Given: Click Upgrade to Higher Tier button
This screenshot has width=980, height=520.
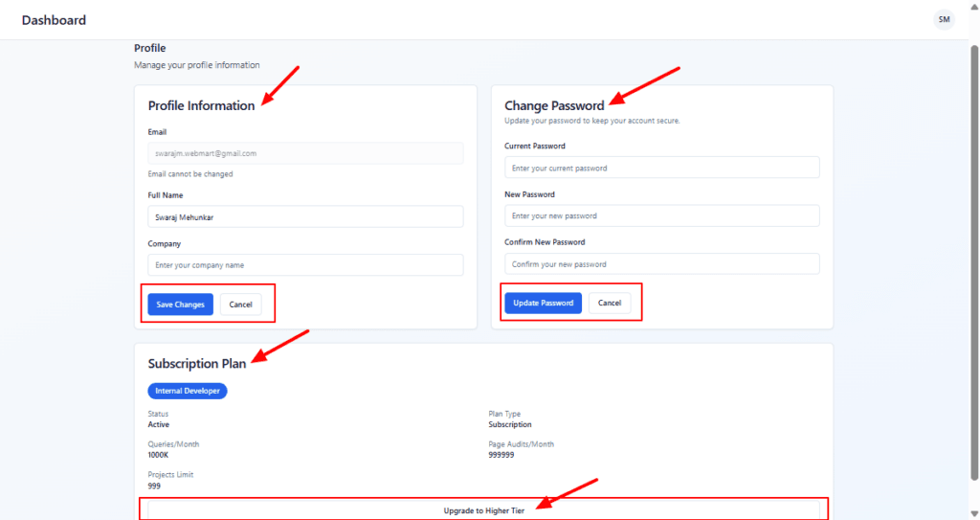Looking at the screenshot, I should (x=483, y=510).
